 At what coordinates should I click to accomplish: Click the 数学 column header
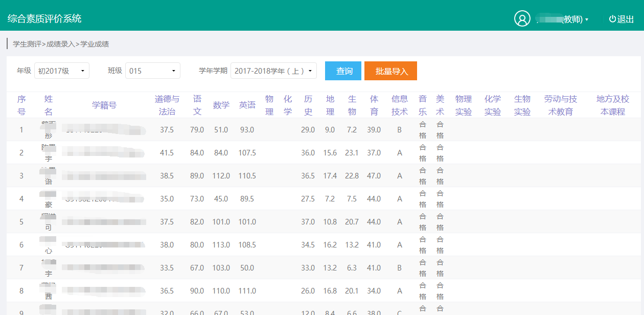[x=221, y=104]
